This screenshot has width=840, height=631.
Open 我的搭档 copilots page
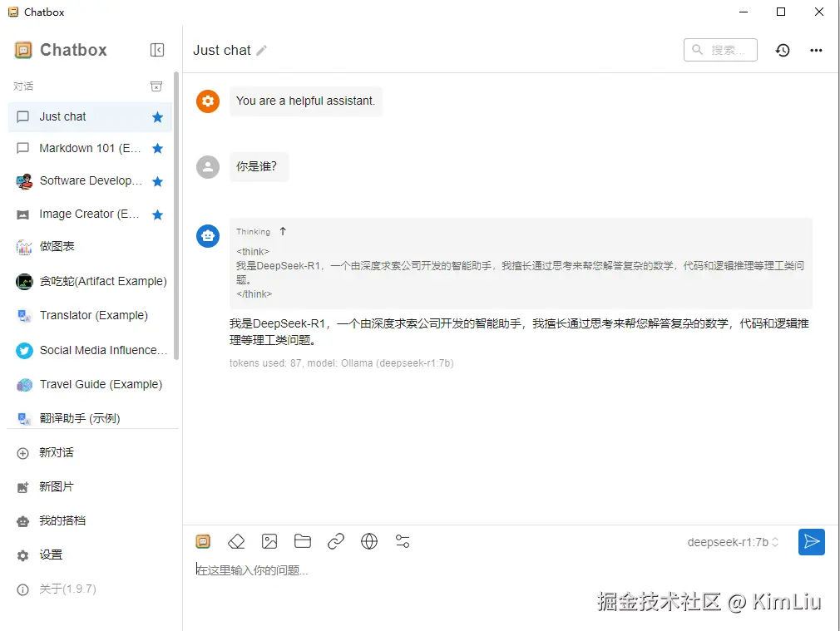92,520
